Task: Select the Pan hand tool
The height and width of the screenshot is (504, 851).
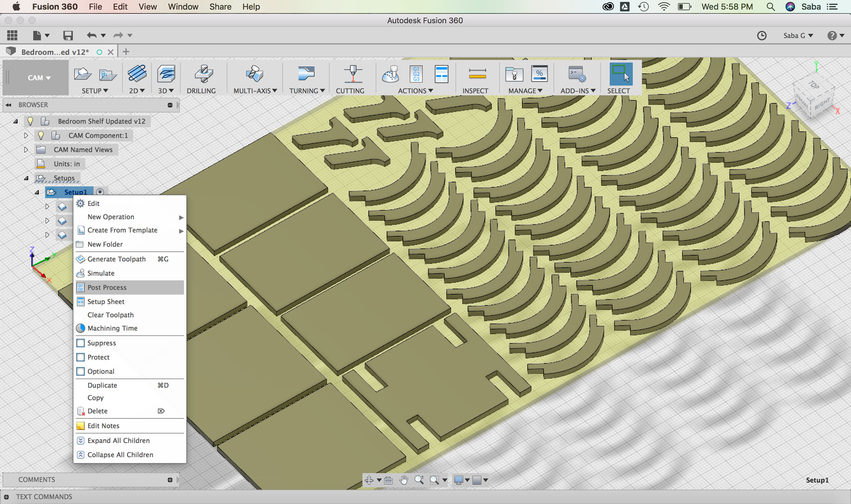Action: tap(404, 480)
